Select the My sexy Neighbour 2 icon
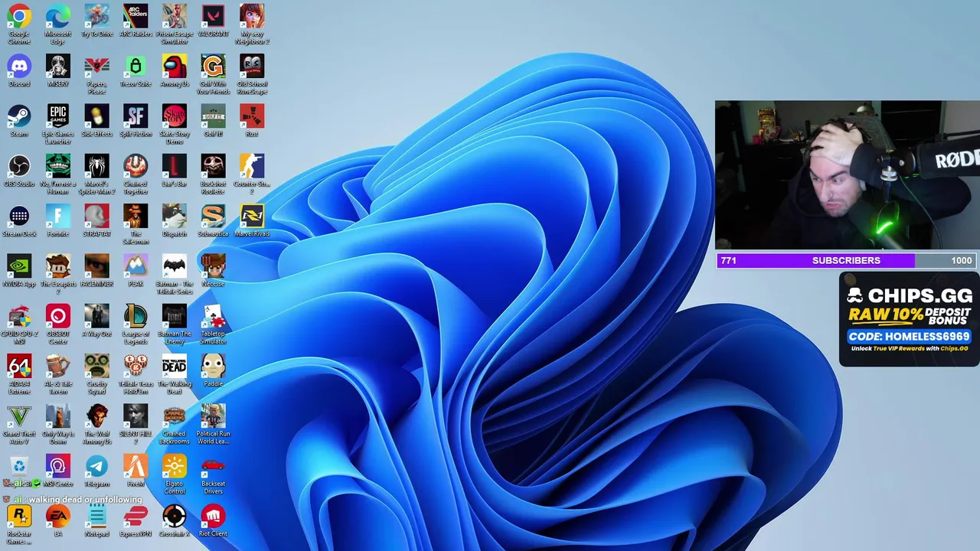Viewport: 980px width, 551px height. click(x=252, y=16)
